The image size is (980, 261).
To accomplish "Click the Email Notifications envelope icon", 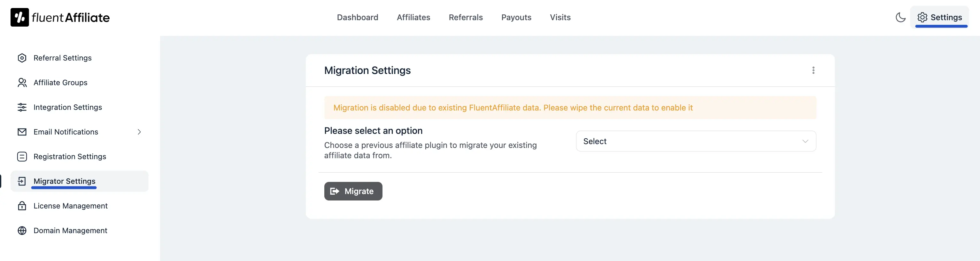I will click(22, 131).
